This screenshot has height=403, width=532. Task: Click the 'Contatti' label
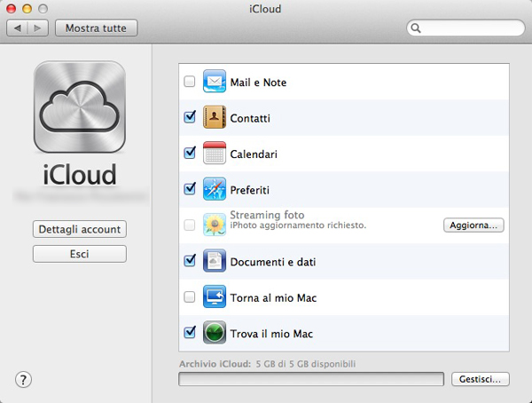click(250, 118)
